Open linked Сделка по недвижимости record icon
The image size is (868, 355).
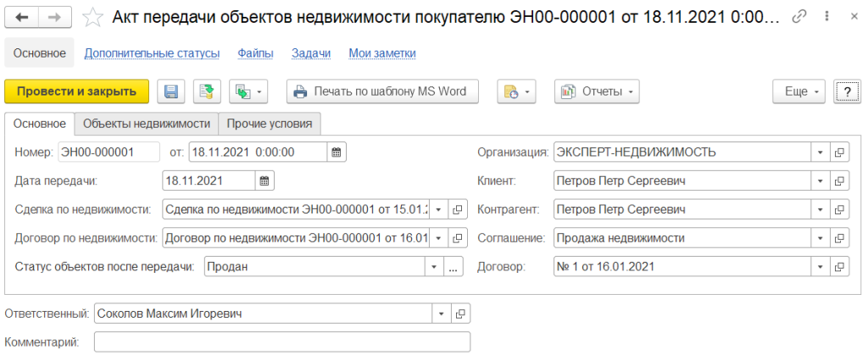458,209
